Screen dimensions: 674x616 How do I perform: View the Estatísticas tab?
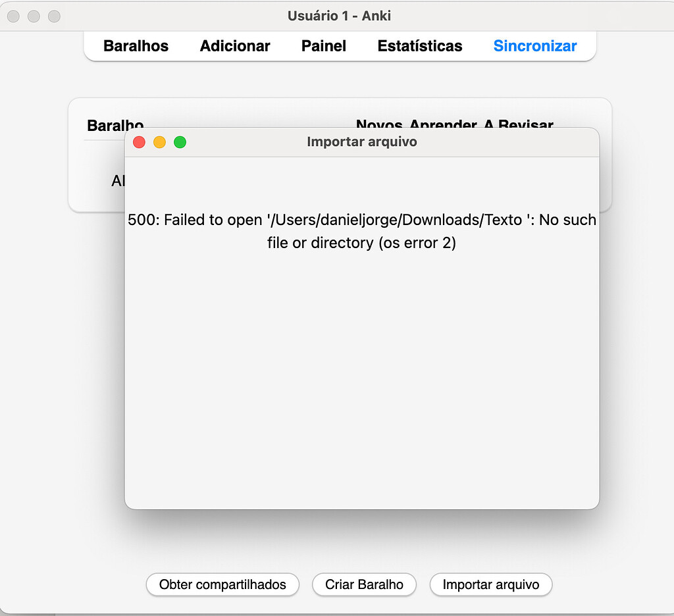coord(419,46)
